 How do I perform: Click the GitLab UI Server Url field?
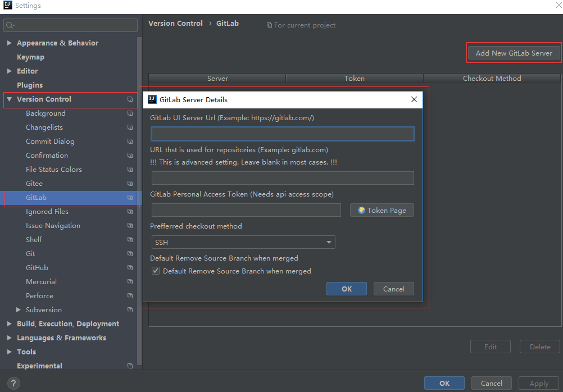[x=283, y=134]
